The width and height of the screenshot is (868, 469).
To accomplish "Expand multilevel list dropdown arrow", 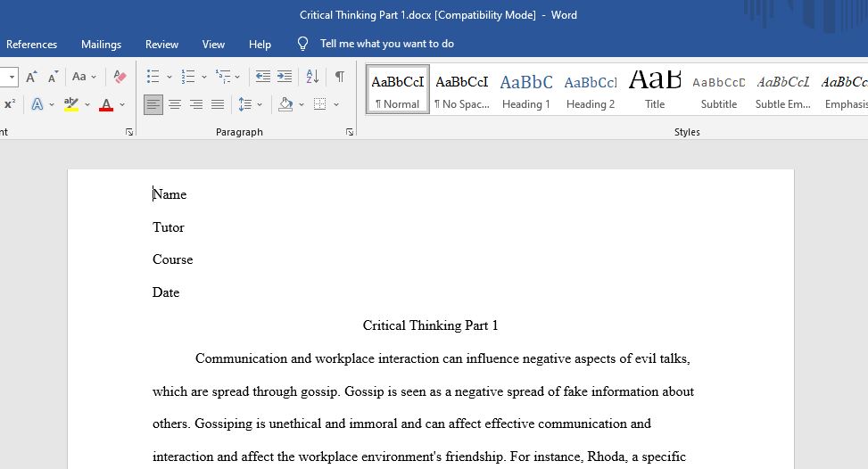I will pos(237,77).
